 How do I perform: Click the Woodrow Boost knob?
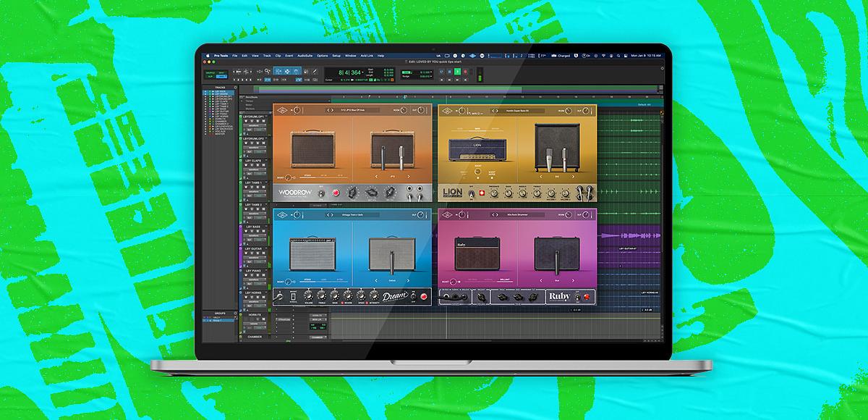pos(287,177)
